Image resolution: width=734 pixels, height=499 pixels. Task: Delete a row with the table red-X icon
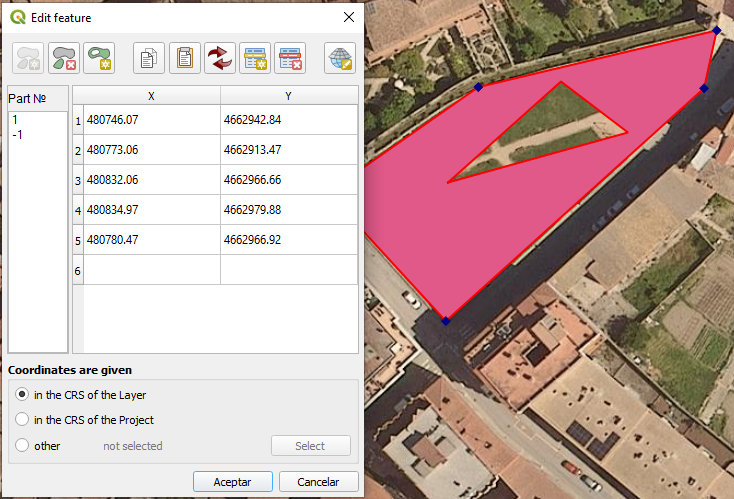click(x=289, y=58)
